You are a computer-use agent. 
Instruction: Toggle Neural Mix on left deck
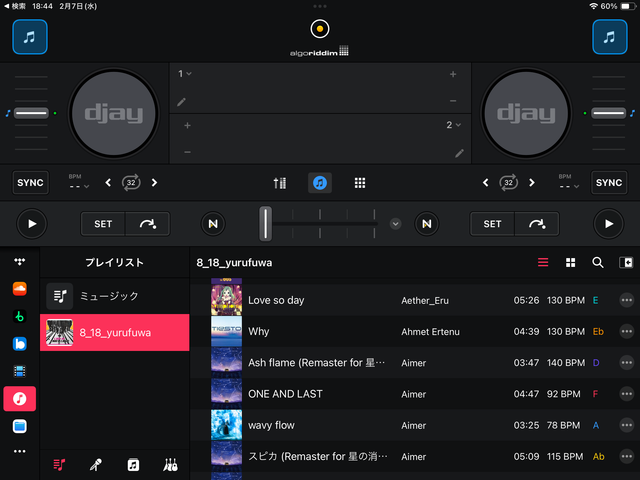(x=213, y=224)
